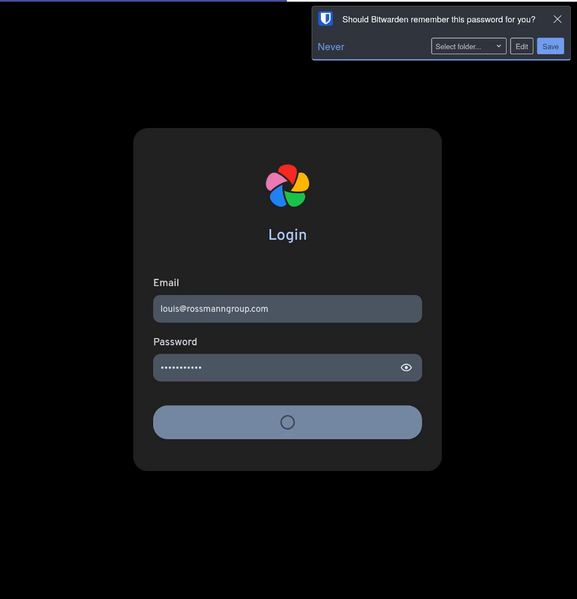
Task: Click the Edit button in Bitwarden prompt
Action: click(522, 46)
